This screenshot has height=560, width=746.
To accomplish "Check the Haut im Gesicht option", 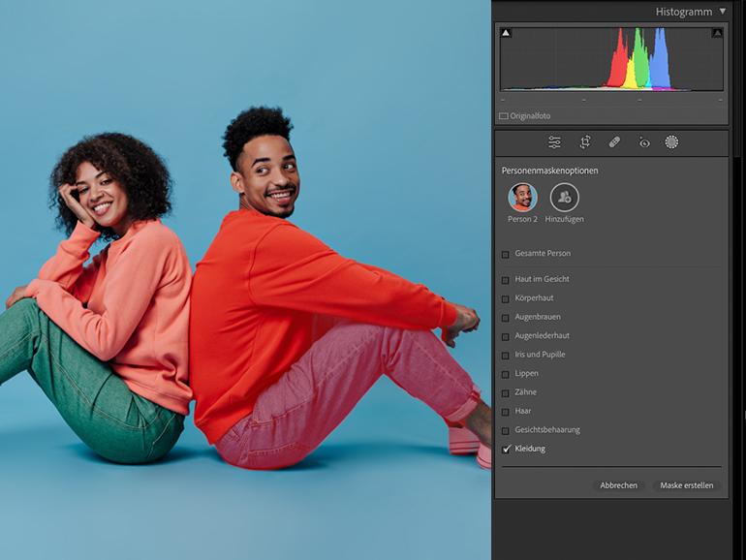I will pyautogui.click(x=506, y=280).
